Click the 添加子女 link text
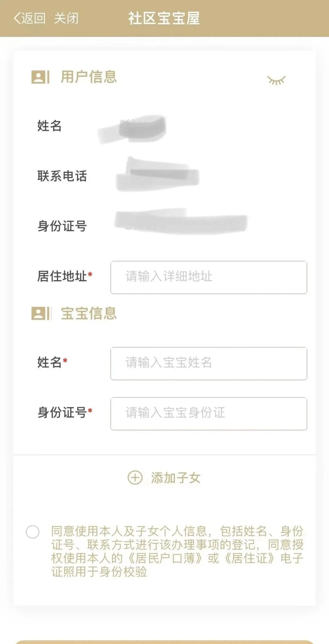 (175, 478)
